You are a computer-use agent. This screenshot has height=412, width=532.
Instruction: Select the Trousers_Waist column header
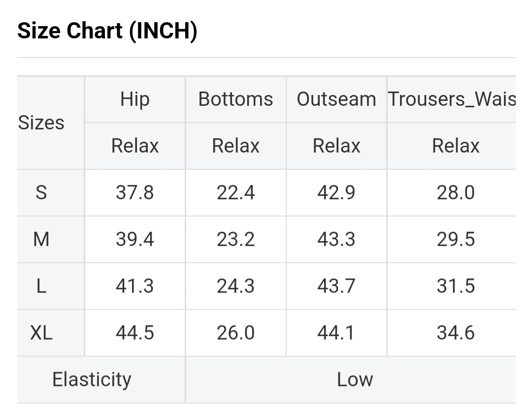tap(452, 99)
